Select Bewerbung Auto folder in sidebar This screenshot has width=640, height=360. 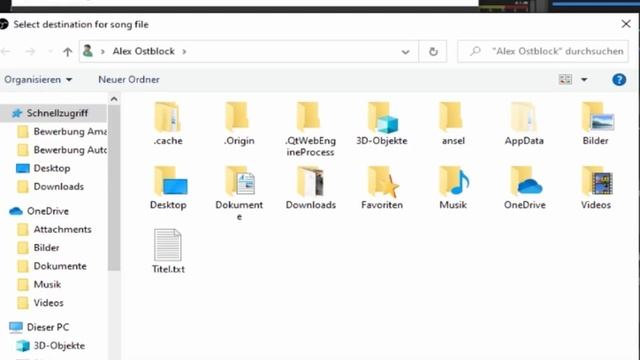(x=61, y=150)
